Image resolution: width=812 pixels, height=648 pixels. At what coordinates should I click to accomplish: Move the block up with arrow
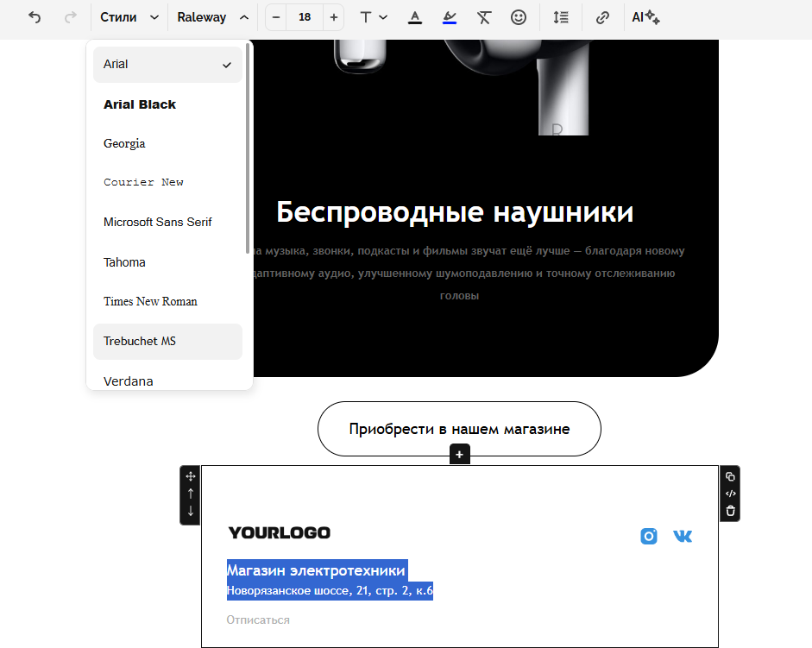(191, 494)
